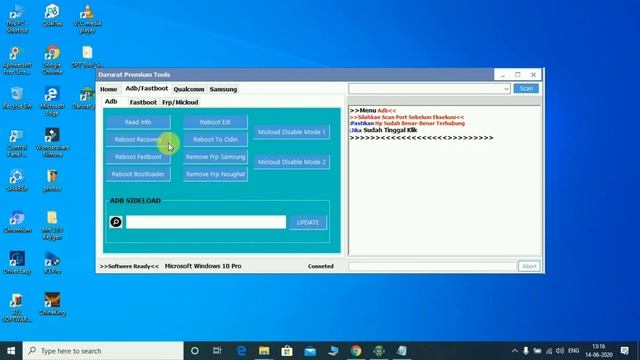The image size is (640, 360).
Task: Click the ENG language indicator
Action: [573, 351]
